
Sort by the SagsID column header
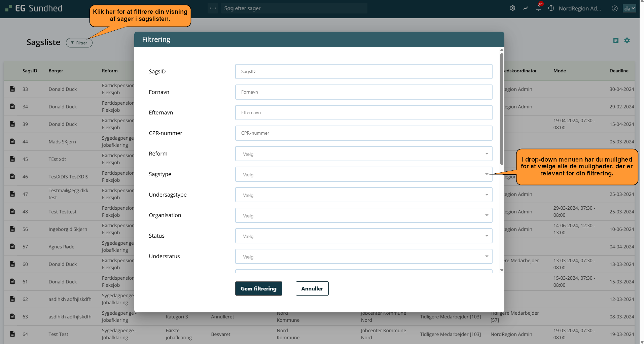point(30,71)
